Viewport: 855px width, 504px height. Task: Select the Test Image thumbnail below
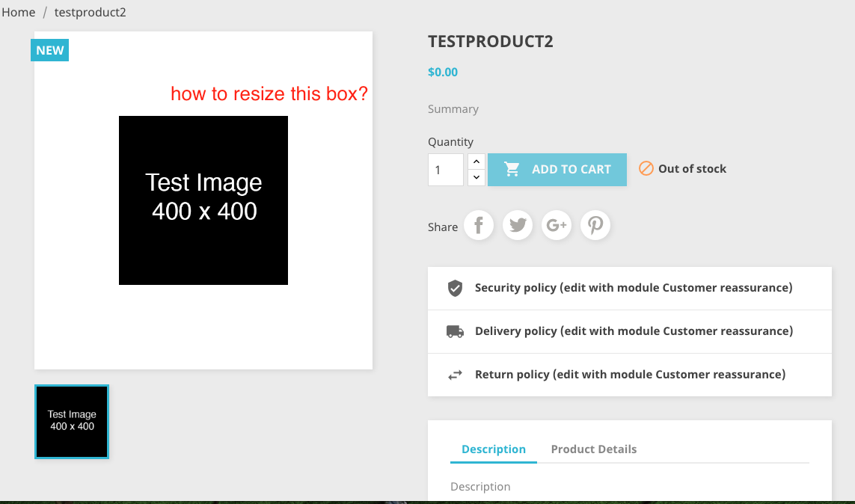[x=72, y=421]
